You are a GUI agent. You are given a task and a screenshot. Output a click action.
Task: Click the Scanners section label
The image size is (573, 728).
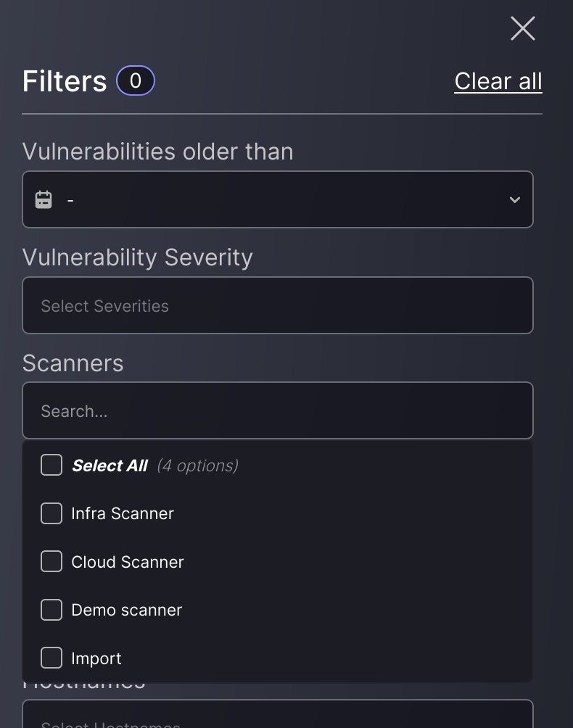click(x=73, y=363)
